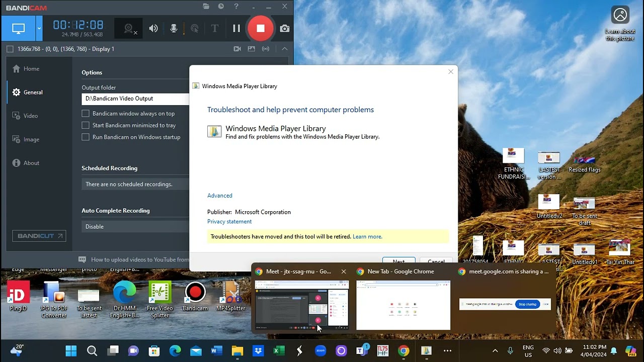Expand the recording mode dropdown arrow

39,29
